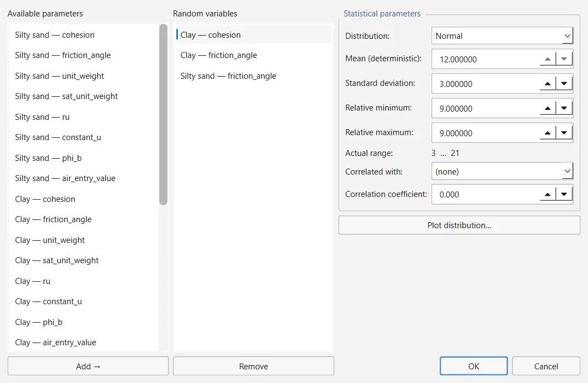Screen dimensions: 588x383
Task: Select Silty sand — air_entry_value parameter
Action: [84, 178]
